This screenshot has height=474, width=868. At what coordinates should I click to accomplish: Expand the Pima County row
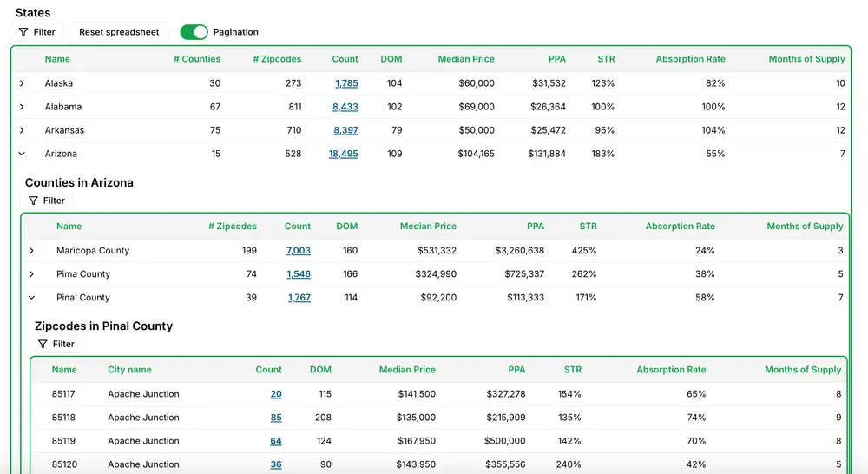click(x=31, y=273)
